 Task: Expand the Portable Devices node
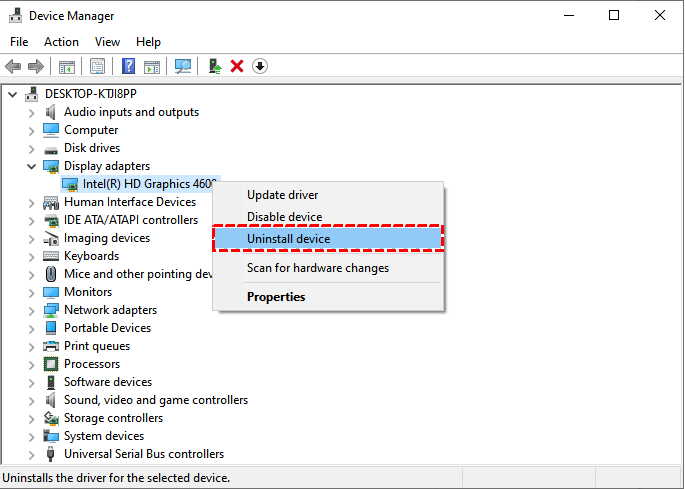(x=31, y=328)
